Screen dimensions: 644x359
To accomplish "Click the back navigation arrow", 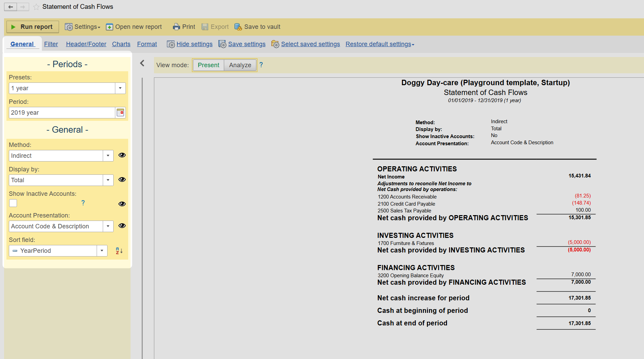I will (x=11, y=7).
